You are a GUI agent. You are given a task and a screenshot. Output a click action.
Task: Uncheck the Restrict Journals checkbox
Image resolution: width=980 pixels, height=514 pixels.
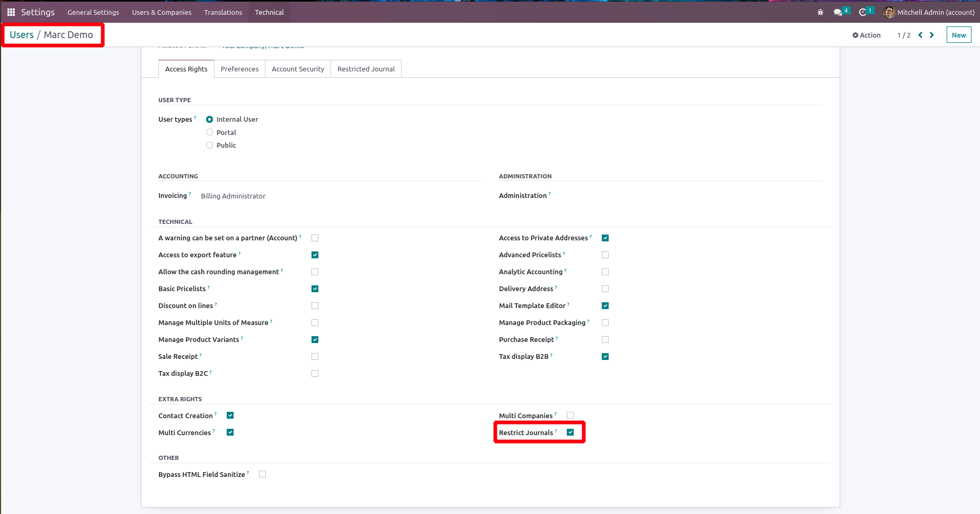pyautogui.click(x=570, y=432)
